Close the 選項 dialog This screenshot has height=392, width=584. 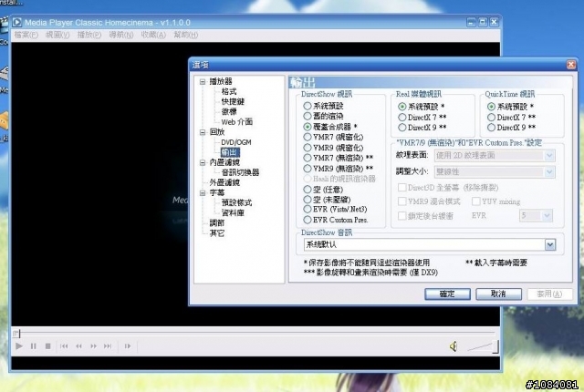point(570,65)
